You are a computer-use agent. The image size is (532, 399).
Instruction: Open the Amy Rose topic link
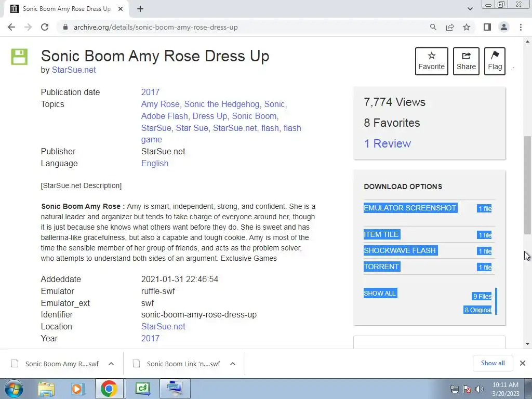point(160,104)
